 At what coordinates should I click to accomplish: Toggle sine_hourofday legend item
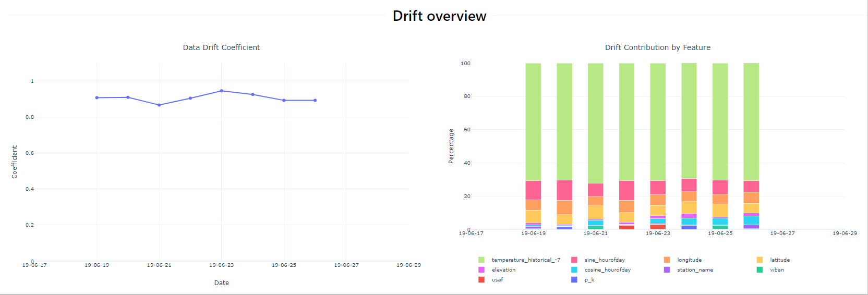pyautogui.click(x=598, y=260)
